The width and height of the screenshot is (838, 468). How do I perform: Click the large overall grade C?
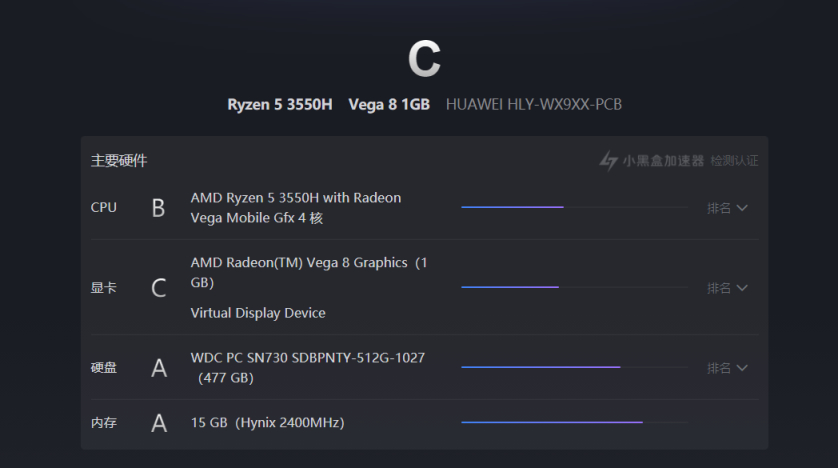coord(423,60)
